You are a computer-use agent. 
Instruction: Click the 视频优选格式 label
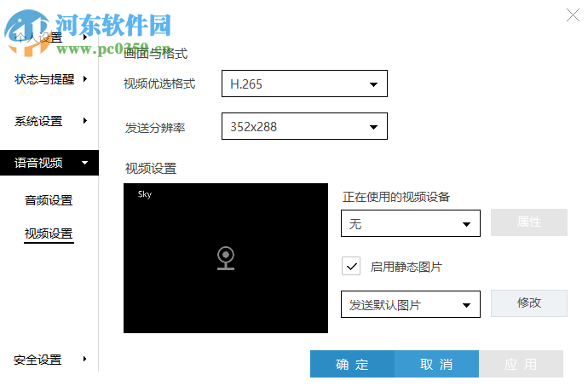[x=159, y=84]
